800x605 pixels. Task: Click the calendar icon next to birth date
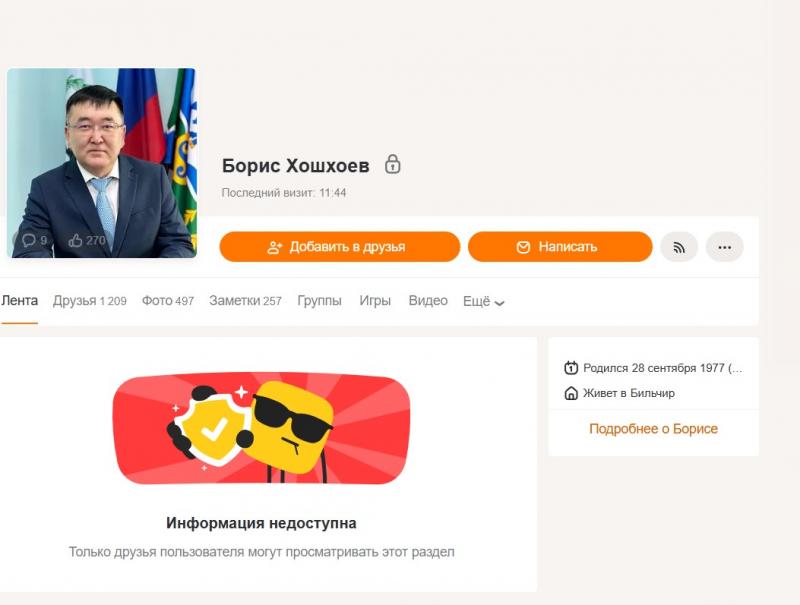(571, 368)
